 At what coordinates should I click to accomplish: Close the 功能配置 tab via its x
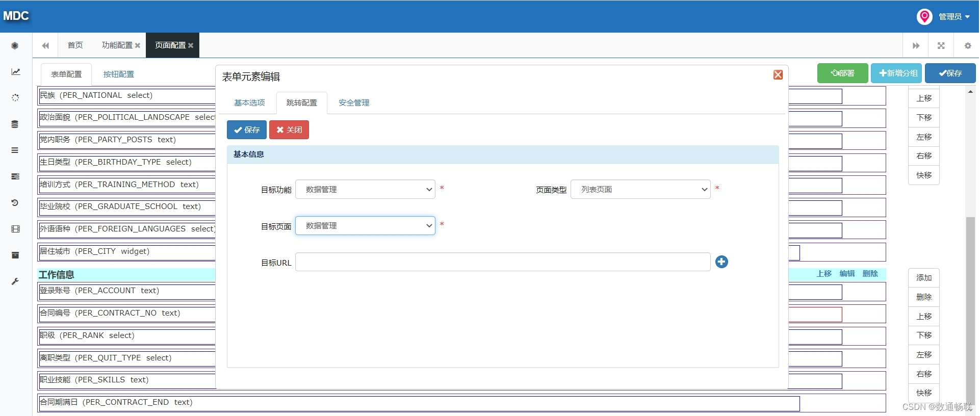137,45
